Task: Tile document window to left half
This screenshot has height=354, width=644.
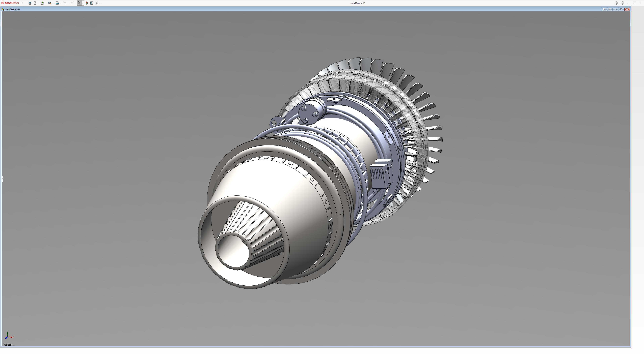Action: pyautogui.click(x=604, y=9)
